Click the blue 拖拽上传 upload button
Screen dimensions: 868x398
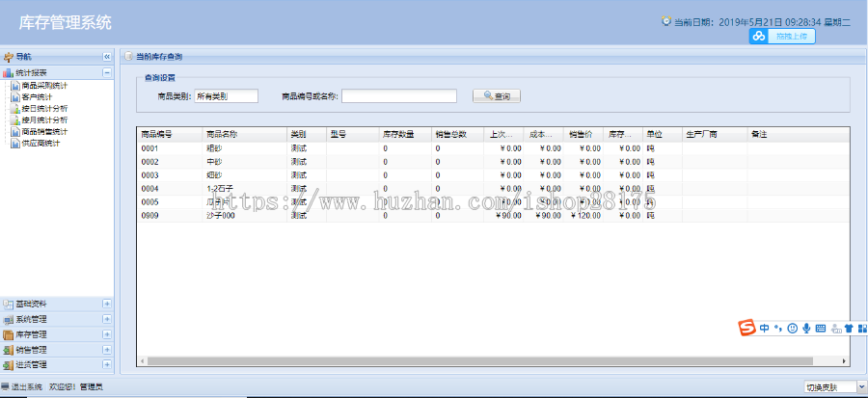pos(782,37)
